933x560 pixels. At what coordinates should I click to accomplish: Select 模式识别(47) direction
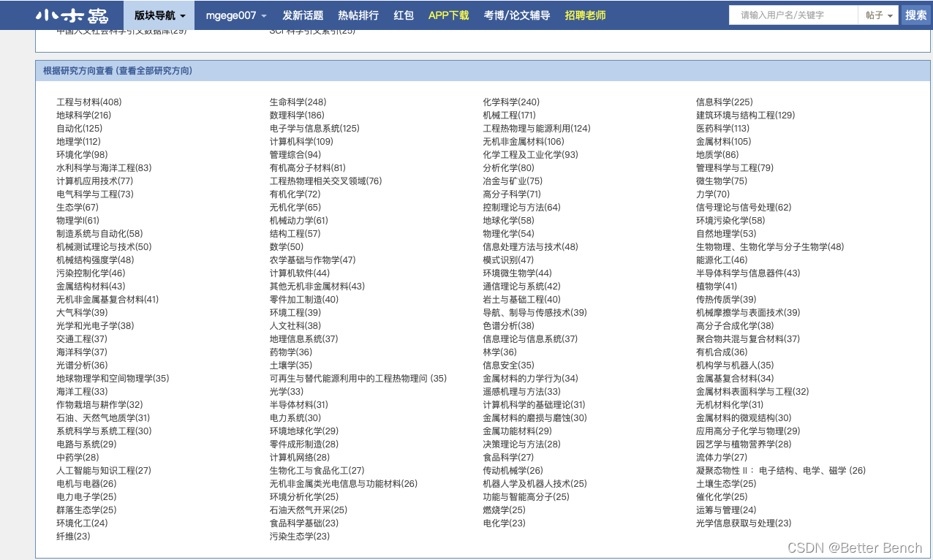(508, 260)
